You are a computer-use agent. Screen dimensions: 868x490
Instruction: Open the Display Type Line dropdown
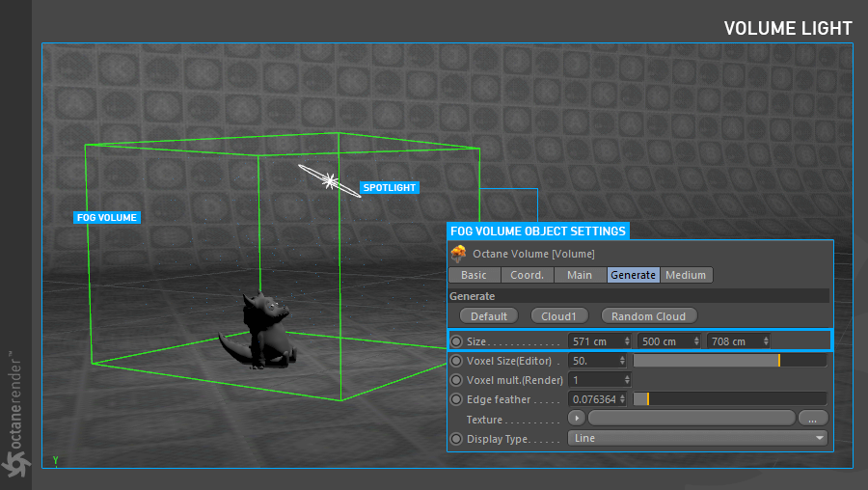(698, 439)
